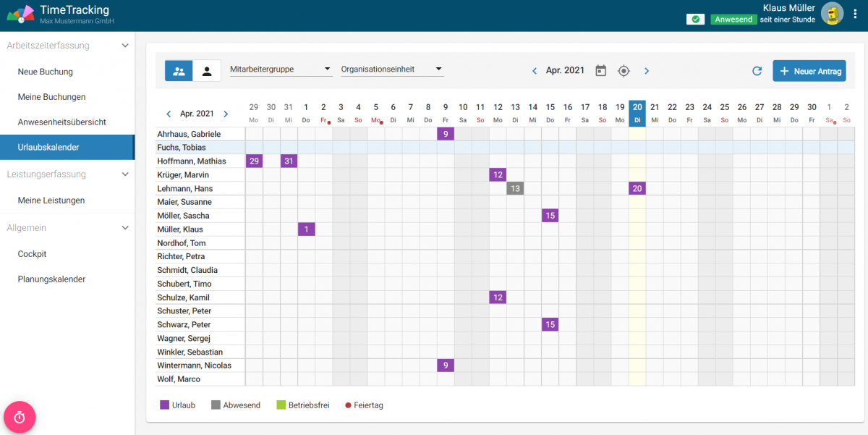
Task: Click the pink stopwatch button
Action: tap(19, 417)
